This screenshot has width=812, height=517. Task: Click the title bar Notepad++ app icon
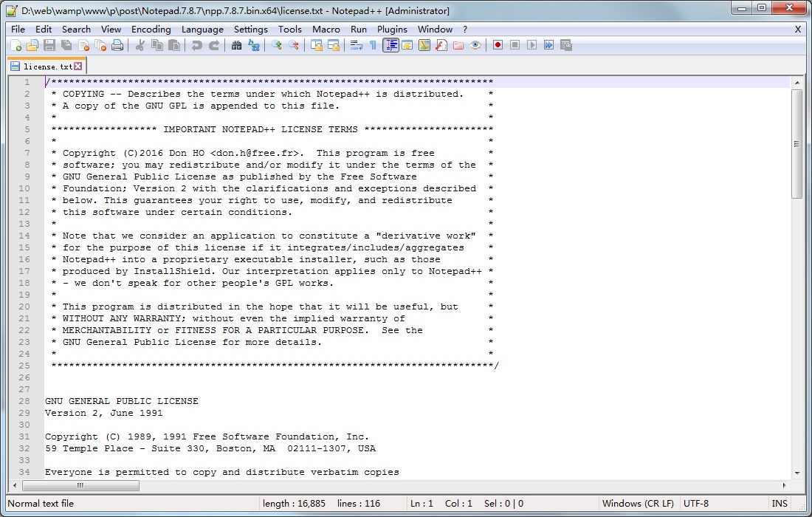tap(11, 10)
